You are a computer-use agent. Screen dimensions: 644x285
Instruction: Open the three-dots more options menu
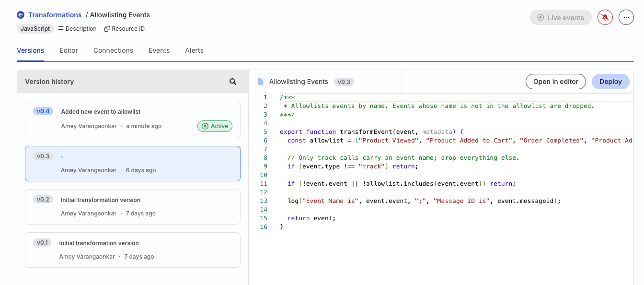626,18
